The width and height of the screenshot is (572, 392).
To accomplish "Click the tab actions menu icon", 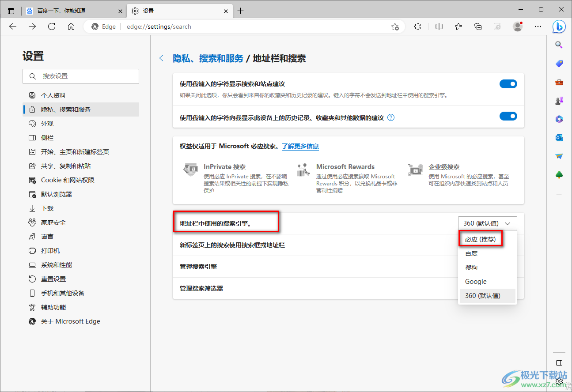I will point(11,11).
